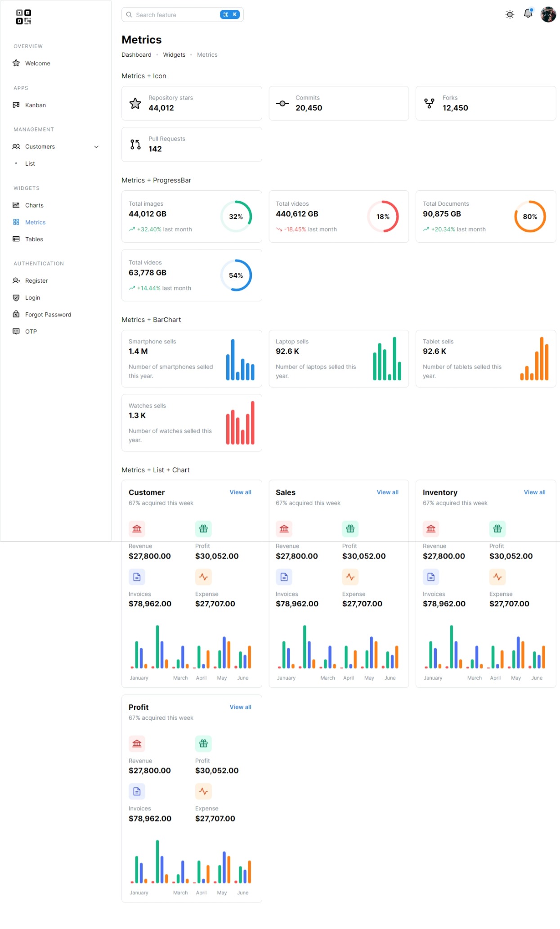The height and width of the screenshot is (929, 560).
Task: Toggle the light/dark theme sun icon
Action: pyautogui.click(x=510, y=14)
